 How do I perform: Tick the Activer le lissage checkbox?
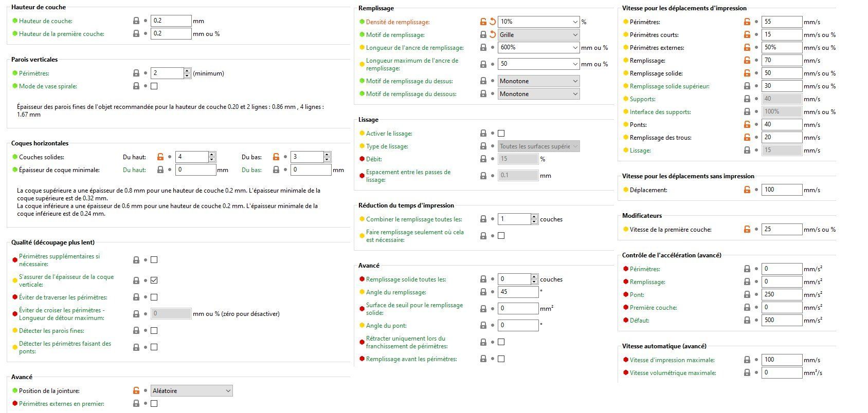(501, 134)
